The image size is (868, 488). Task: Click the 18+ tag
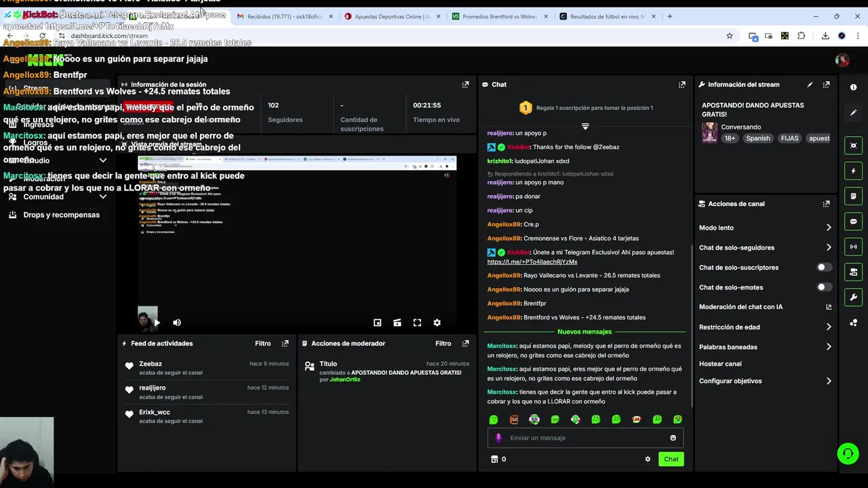[x=730, y=138]
